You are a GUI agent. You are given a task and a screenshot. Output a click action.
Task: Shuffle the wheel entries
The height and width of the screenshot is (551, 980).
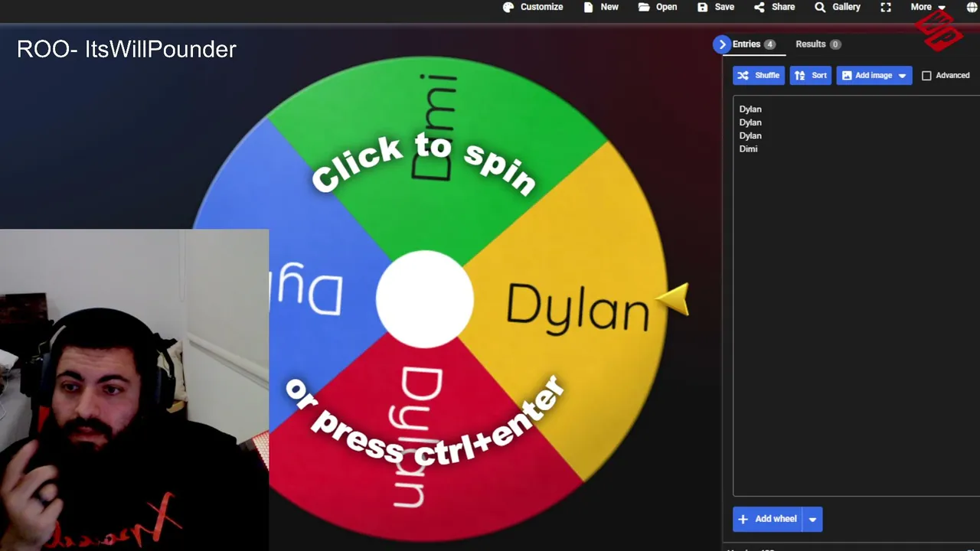pyautogui.click(x=759, y=75)
